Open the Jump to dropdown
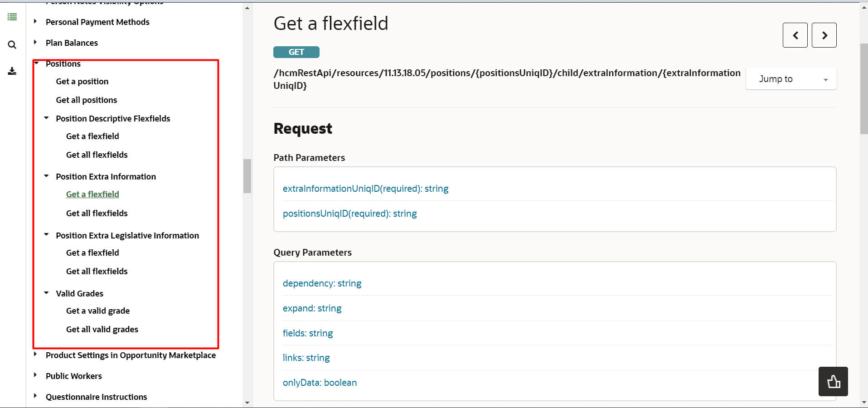The image size is (868, 408). 791,79
